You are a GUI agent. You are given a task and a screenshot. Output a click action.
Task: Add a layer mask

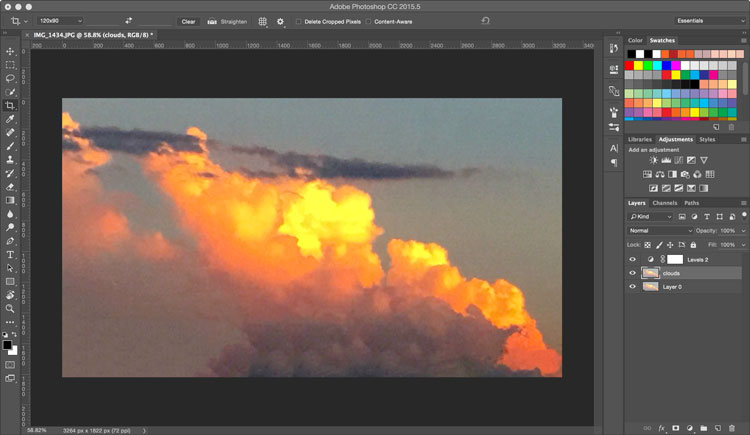[676, 428]
